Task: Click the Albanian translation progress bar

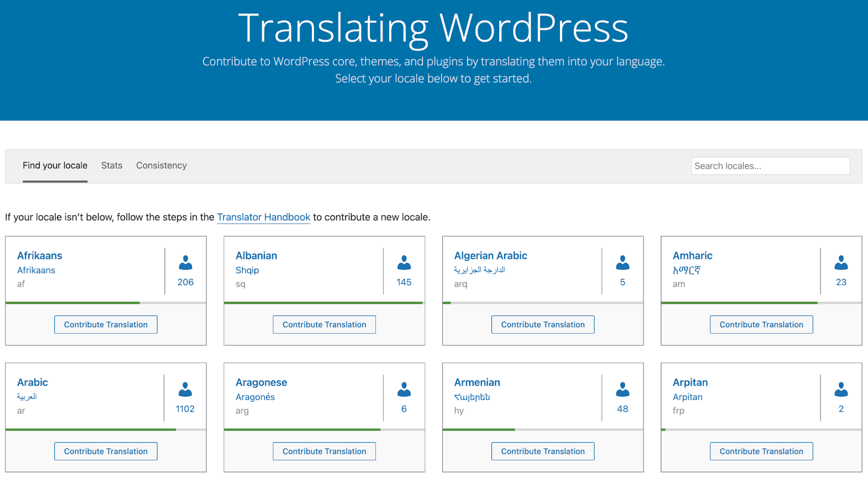Action: click(x=324, y=303)
